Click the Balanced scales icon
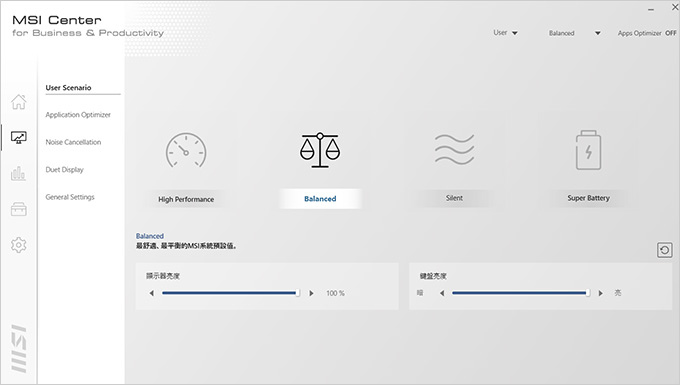Viewport: 680px width, 385px height. (x=320, y=150)
